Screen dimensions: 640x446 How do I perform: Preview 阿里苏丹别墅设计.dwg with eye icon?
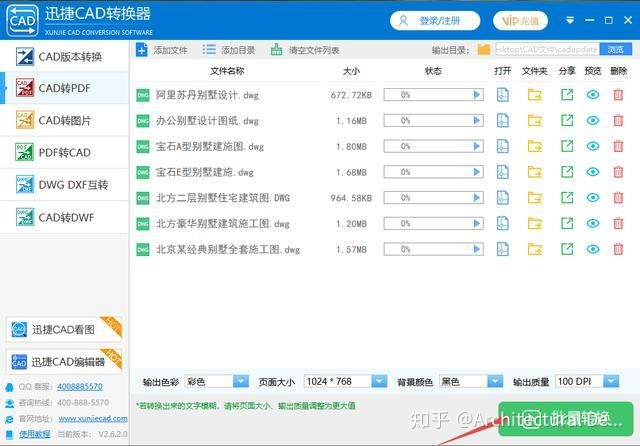coord(593,95)
